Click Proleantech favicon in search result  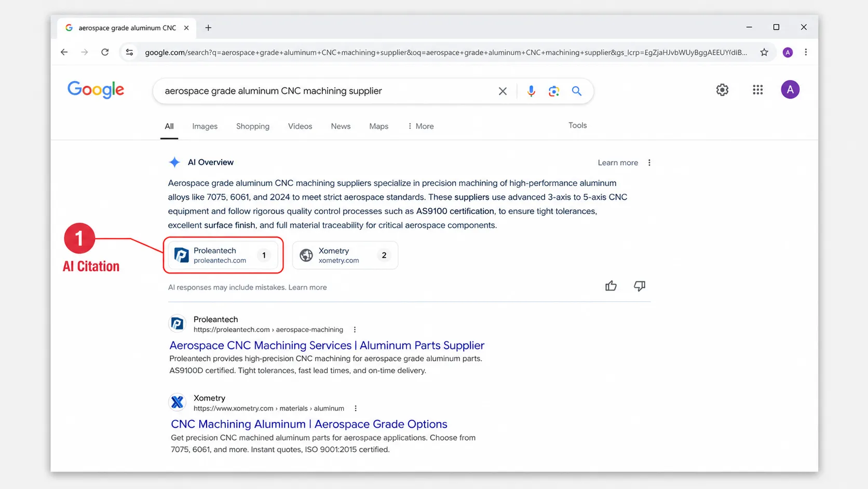(x=178, y=324)
